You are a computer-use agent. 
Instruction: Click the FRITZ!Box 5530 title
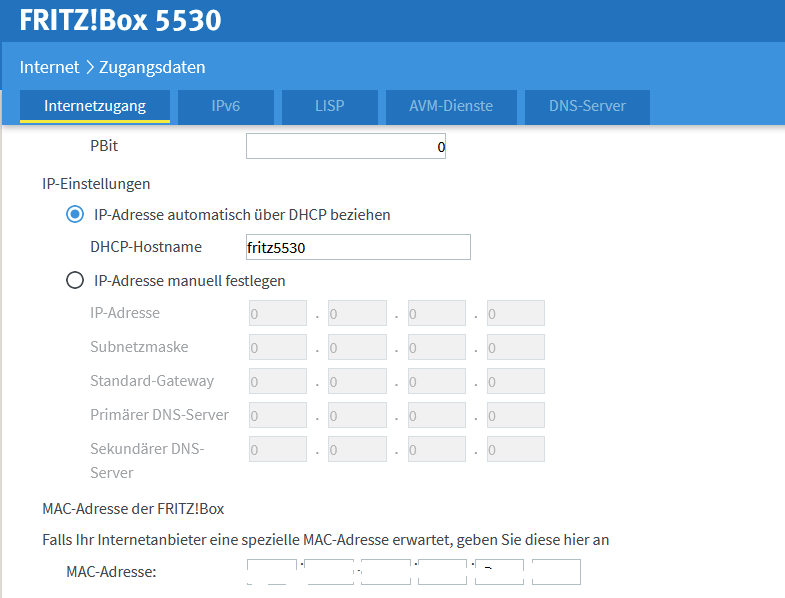[x=120, y=20]
